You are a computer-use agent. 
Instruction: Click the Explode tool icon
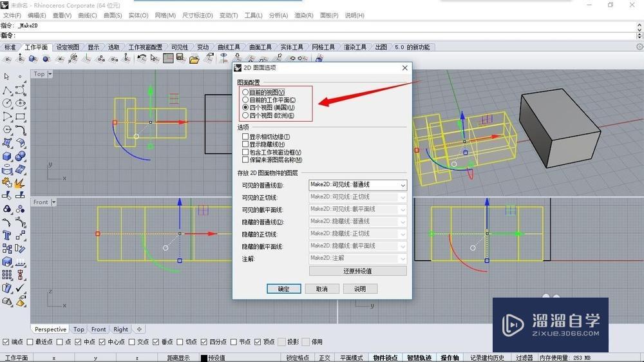coord(20,182)
